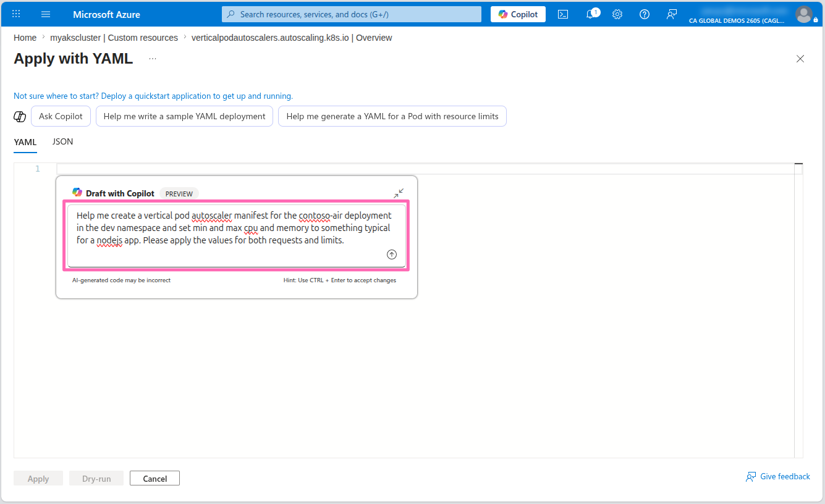Click the Ask Copilot button
Screen dimensions: 825x504
tap(61, 116)
